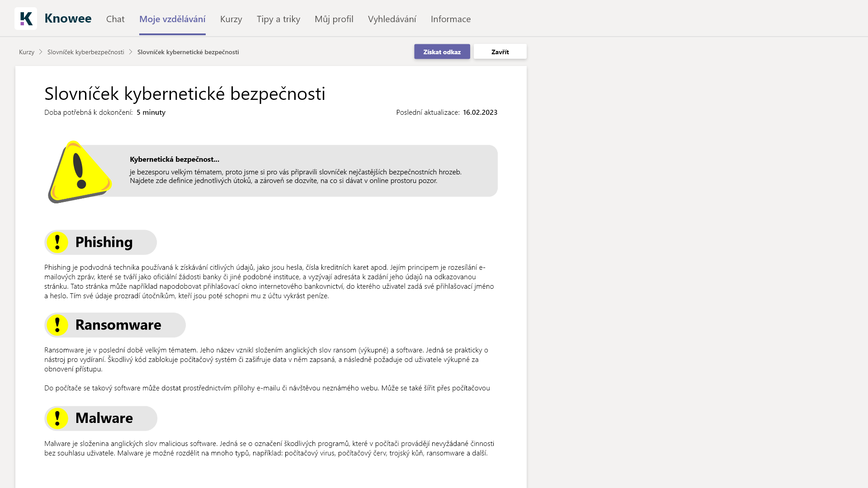Click the Knowee brand name

68,19
